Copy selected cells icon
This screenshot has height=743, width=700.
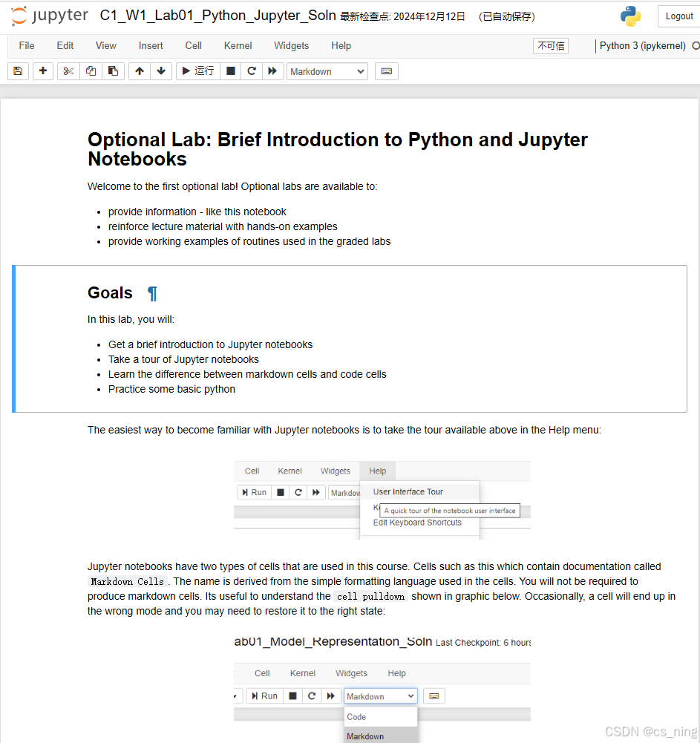coord(91,71)
